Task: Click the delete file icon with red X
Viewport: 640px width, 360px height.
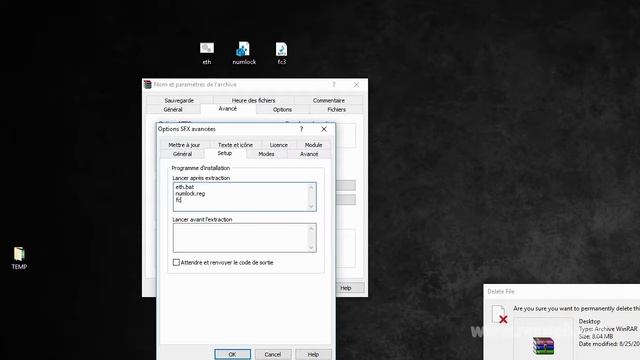Action: (x=500, y=314)
